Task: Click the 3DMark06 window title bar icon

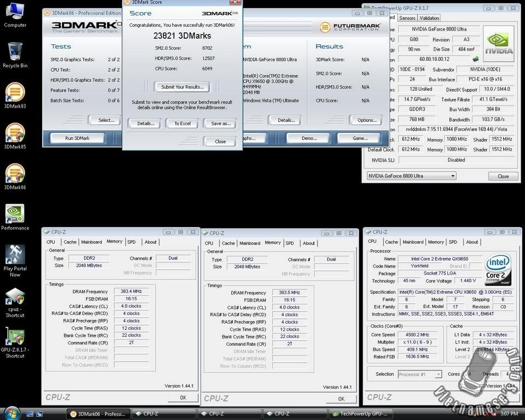Action: pyautogui.click(x=47, y=13)
